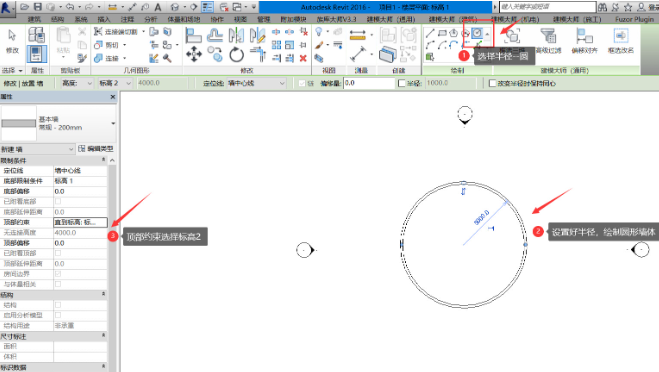Click the Save disk icon

pos(38,7)
